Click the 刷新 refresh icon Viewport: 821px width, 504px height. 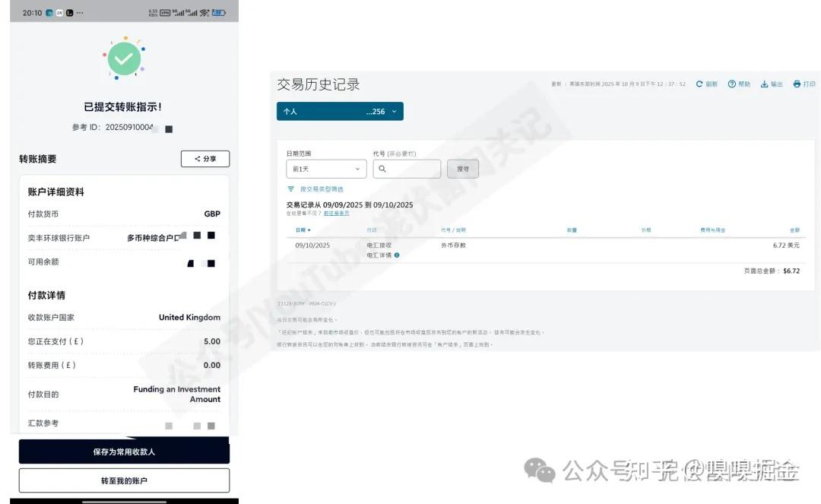(x=699, y=84)
